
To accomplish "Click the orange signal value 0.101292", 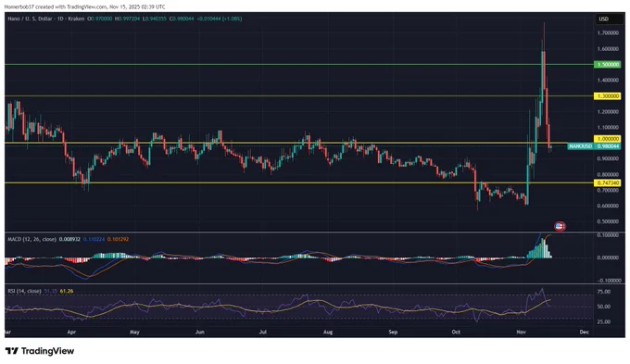I will pyautogui.click(x=119, y=240).
